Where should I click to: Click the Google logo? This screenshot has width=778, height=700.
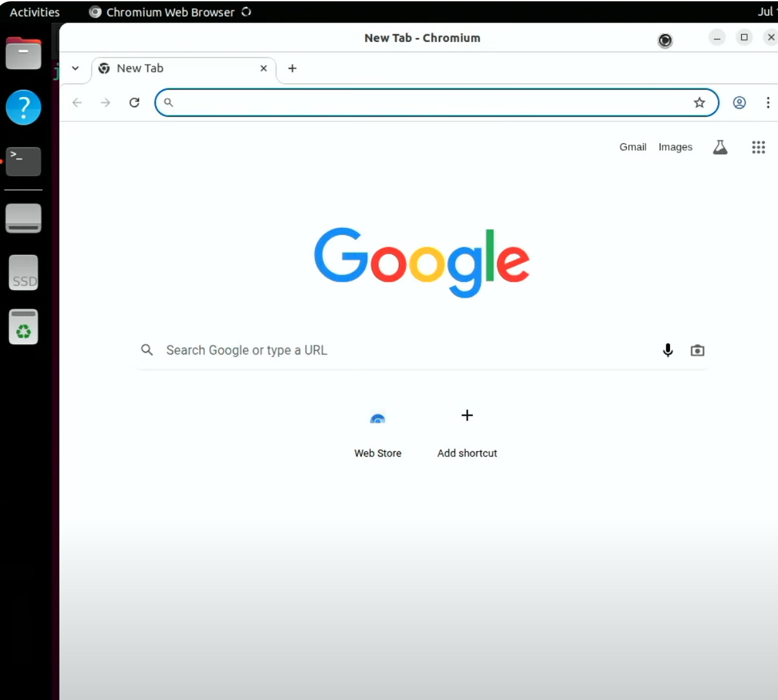tap(422, 262)
